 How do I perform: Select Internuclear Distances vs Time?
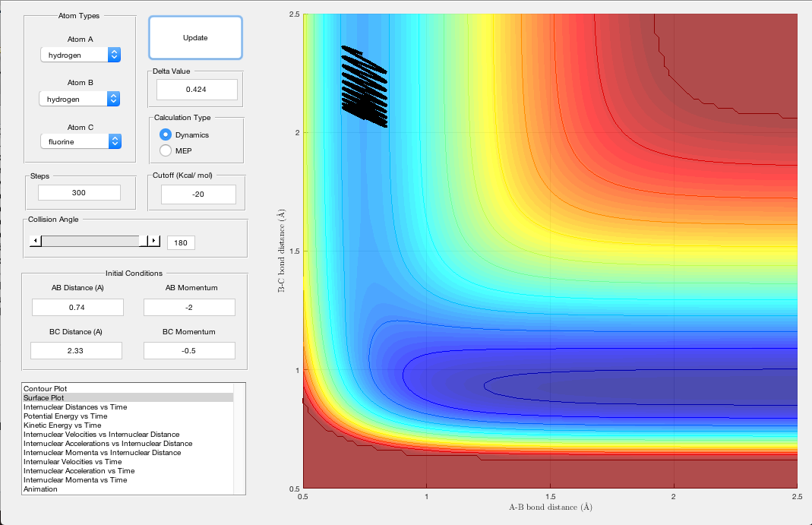pyautogui.click(x=75, y=406)
